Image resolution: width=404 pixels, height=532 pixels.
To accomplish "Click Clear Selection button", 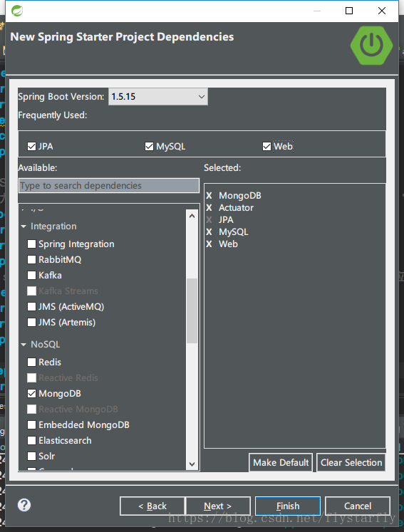I will click(x=351, y=462).
